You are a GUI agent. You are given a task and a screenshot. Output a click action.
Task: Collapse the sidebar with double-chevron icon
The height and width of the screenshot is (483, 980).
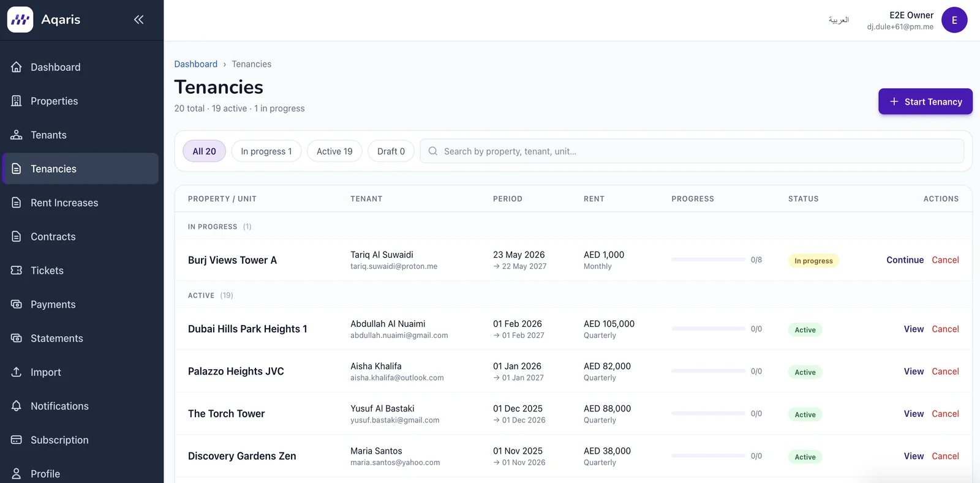(x=139, y=20)
